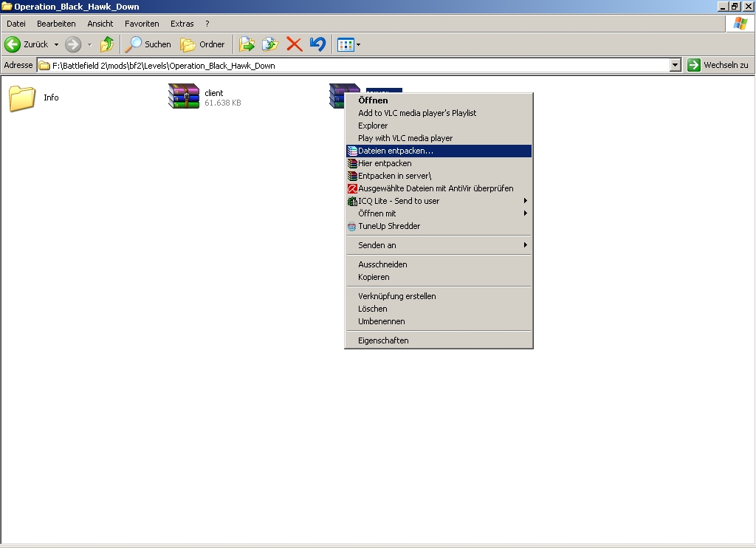756x548 pixels.
Task: Open the Suchen search tool
Action: (148, 44)
